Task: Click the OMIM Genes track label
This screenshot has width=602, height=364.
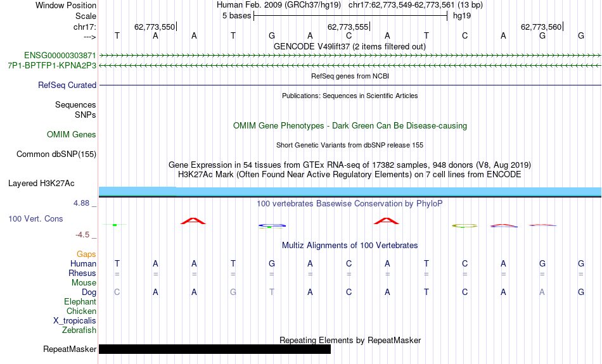Action: tap(72, 134)
